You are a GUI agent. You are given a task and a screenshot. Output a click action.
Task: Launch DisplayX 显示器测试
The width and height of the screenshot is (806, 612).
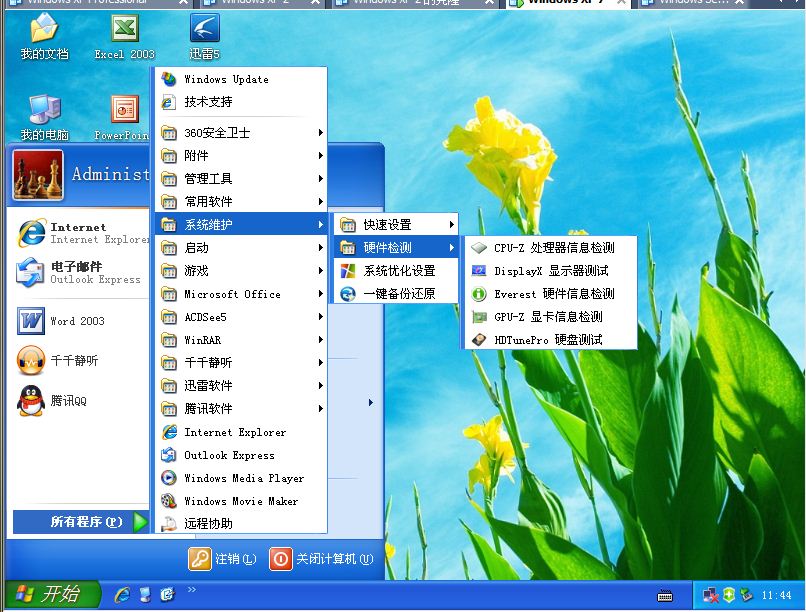[x=551, y=271]
